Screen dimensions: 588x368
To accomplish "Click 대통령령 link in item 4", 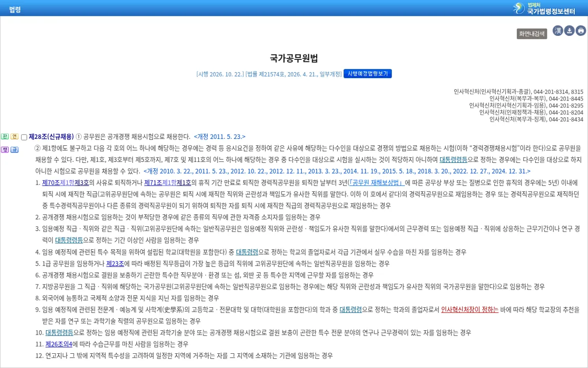I will (x=247, y=252).
